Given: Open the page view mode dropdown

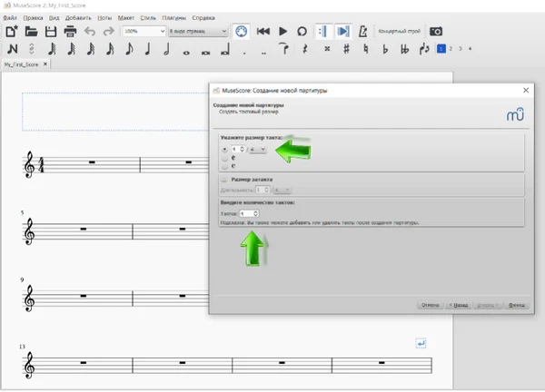Looking at the screenshot, I should tap(198, 31).
